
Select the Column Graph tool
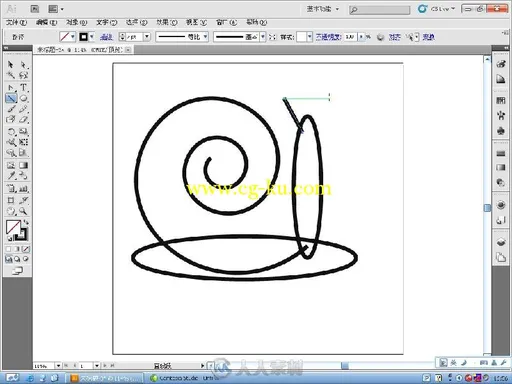pos(23,189)
